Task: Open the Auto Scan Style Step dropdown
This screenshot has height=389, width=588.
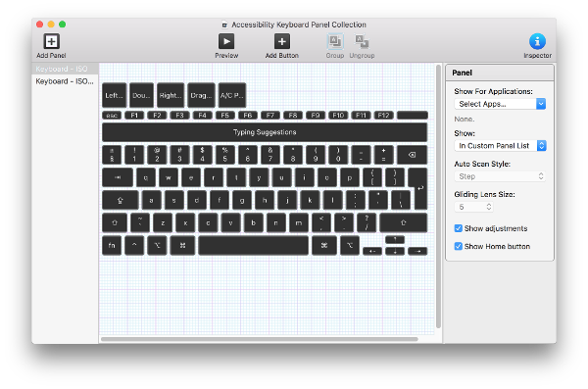Action: [x=500, y=176]
